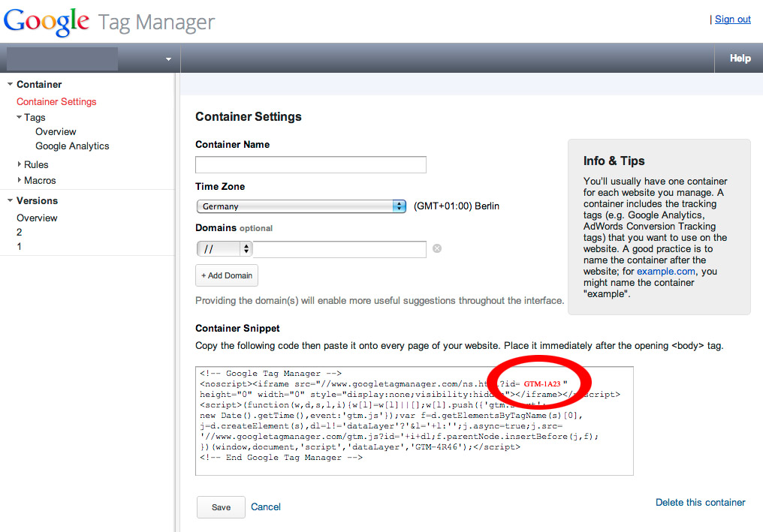Viewport: 763px width, 532px height.
Task: Click the Add Domain button
Action: pos(227,275)
